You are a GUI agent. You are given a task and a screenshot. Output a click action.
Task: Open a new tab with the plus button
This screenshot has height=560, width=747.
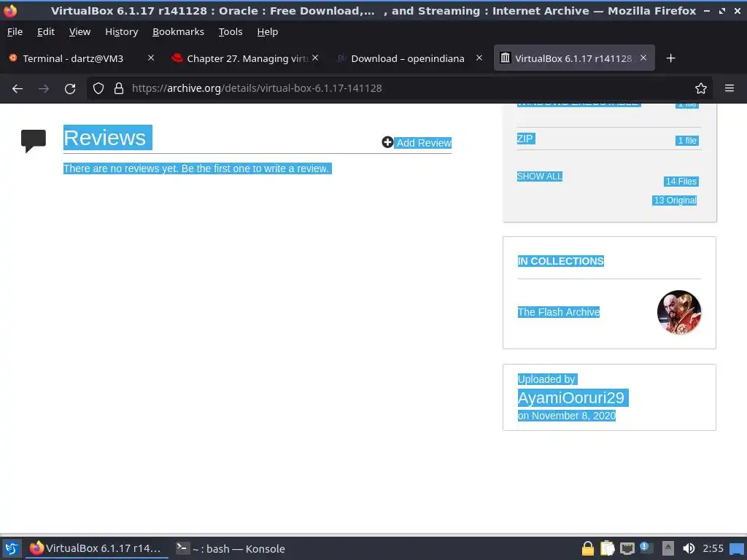click(x=671, y=58)
